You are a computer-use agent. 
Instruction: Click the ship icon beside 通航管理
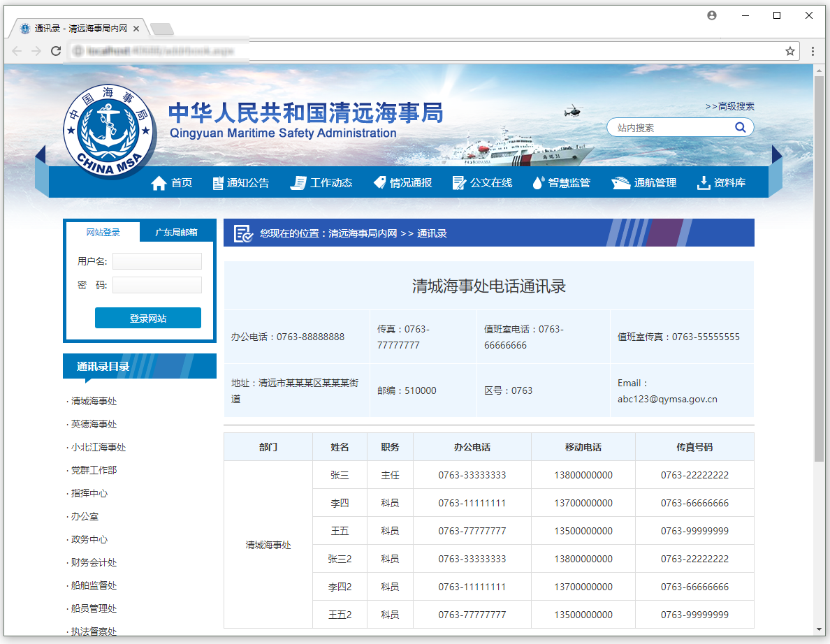[621, 183]
